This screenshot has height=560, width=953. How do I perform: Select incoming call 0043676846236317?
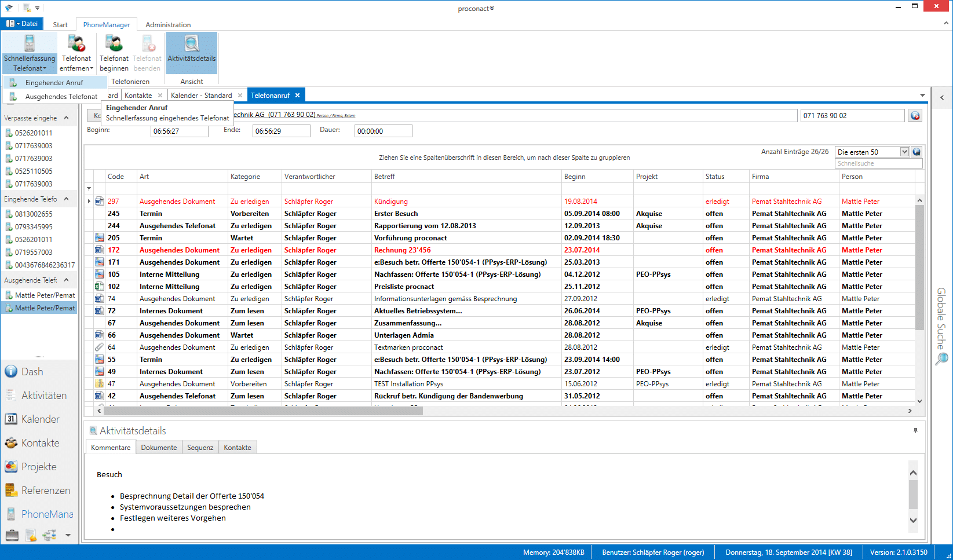39,265
